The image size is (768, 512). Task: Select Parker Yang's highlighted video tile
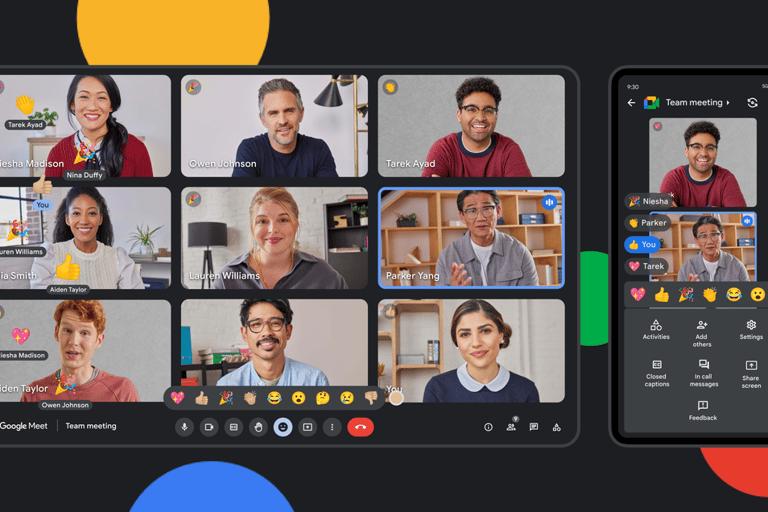pyautogui.click(x=471, y=238)
